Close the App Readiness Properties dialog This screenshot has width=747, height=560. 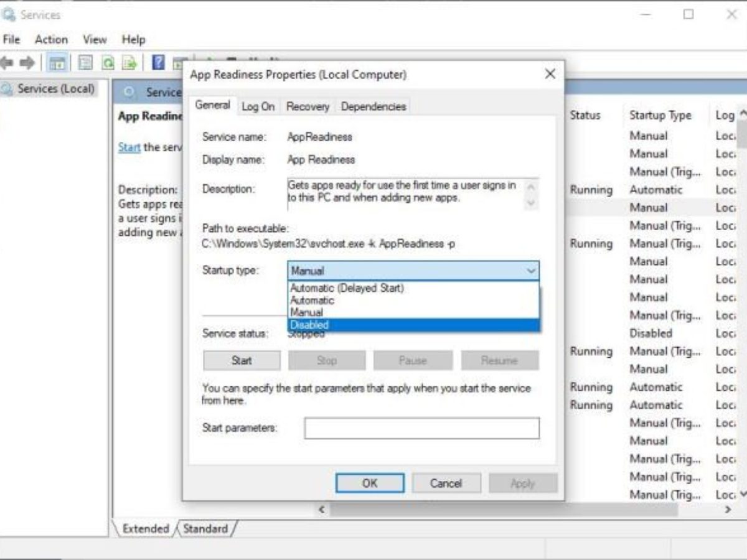(550, 74)
